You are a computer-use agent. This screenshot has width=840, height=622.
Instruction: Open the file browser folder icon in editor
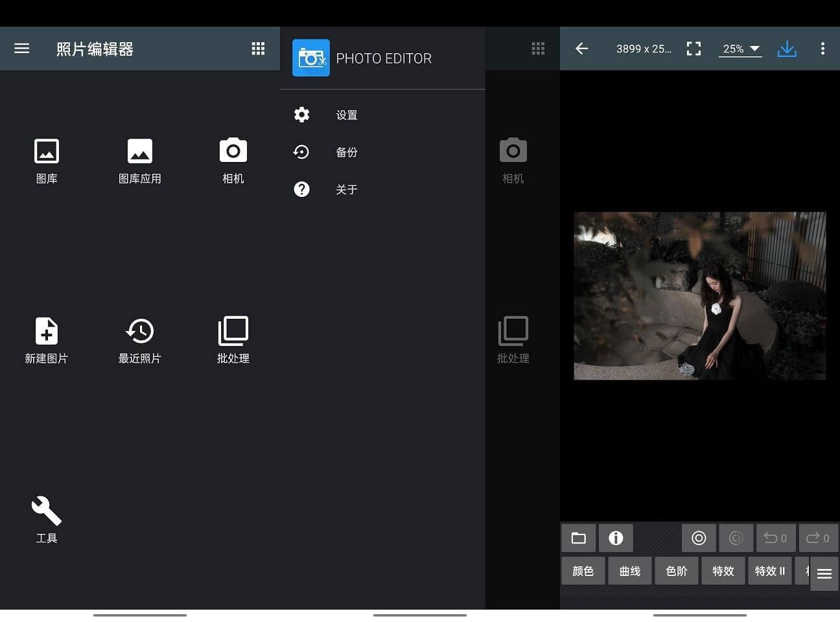click(577, 538)
